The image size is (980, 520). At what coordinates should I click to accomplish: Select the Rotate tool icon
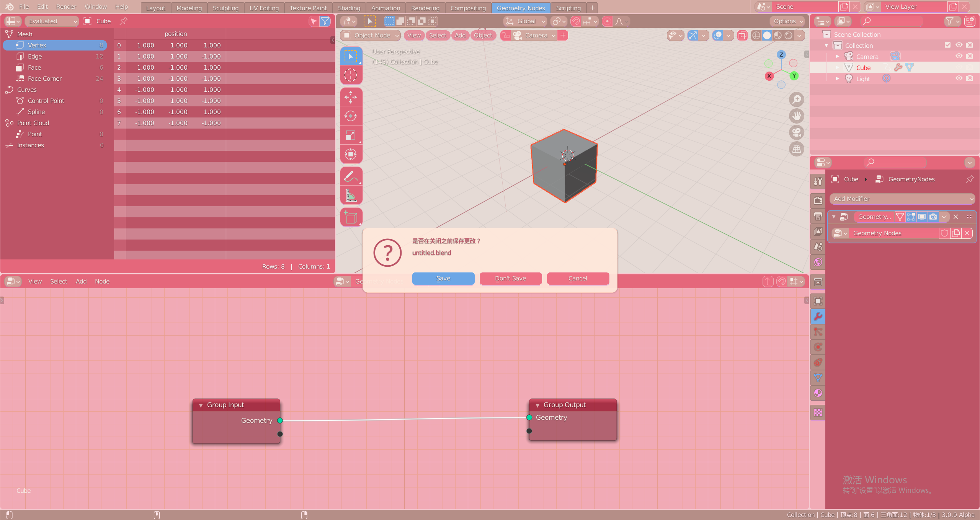pyautogui.click(x=350, y=116)
